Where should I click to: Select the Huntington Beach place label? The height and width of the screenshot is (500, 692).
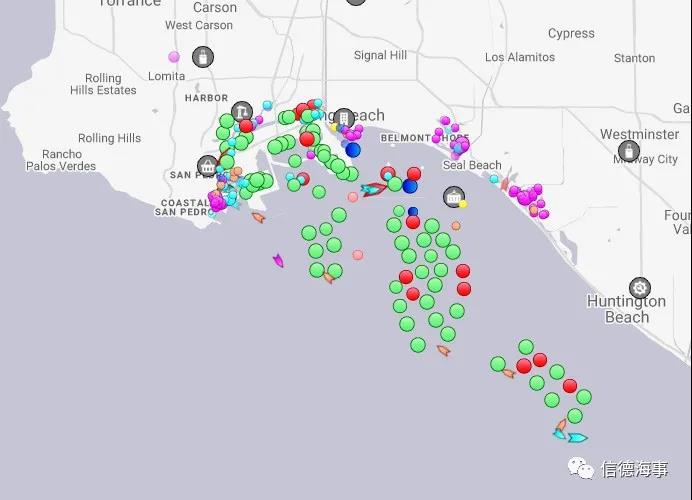(626, 309)
